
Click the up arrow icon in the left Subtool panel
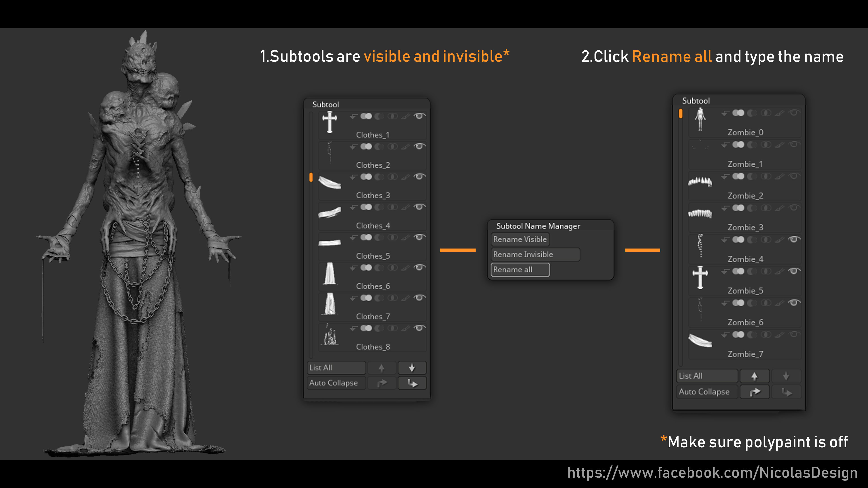coord(382,367)
